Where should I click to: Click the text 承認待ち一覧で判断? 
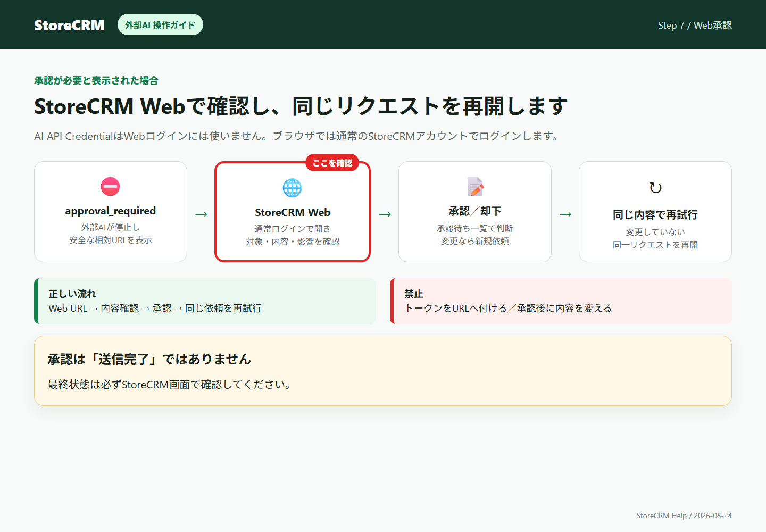[475, 228]
